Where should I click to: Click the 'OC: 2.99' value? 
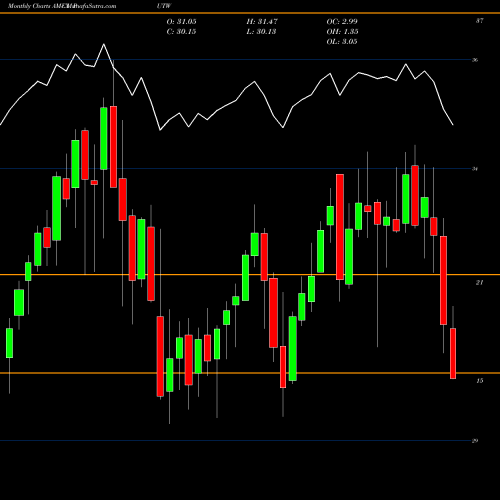point(342,22)
